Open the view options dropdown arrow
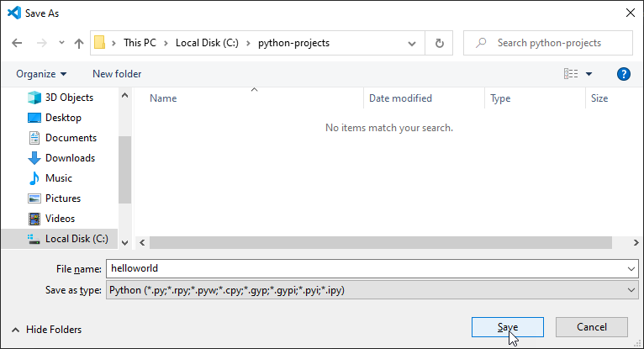The image size is (644, 349). [x=589, y=74]
